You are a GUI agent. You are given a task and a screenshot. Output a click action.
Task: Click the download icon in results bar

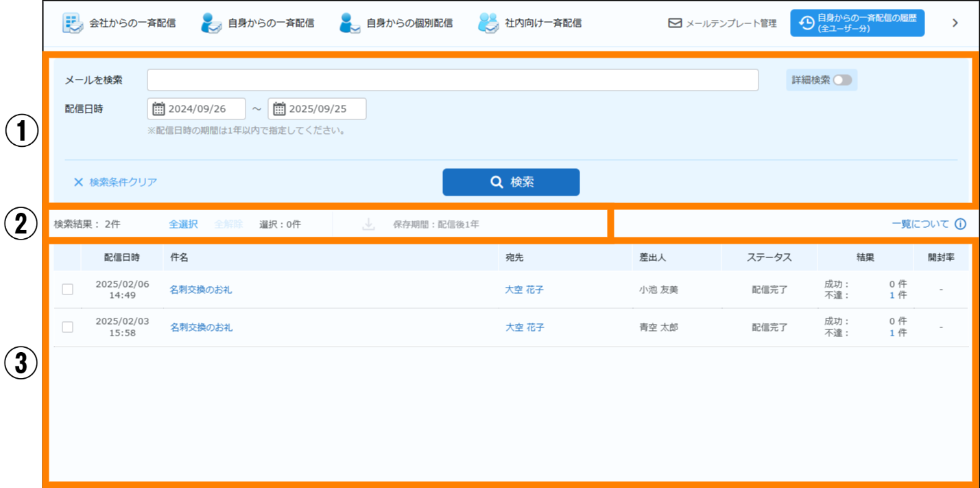[x=368, y=224]
